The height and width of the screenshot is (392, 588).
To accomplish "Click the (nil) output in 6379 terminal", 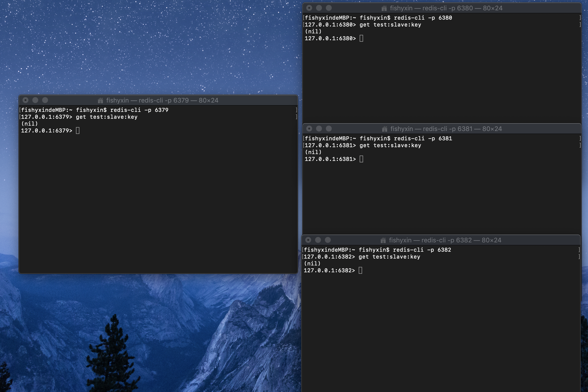I will (29, 124).
